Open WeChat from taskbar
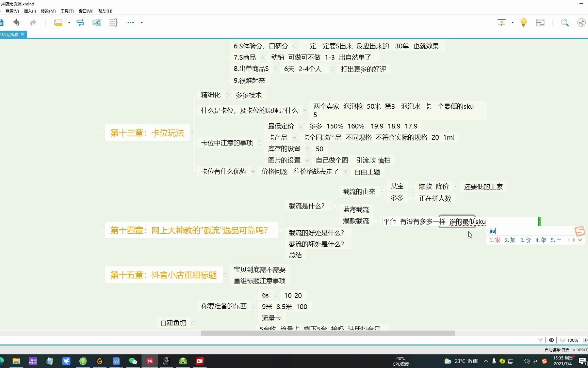Viewport: 588px width, 368px height. tap(133, 361)
